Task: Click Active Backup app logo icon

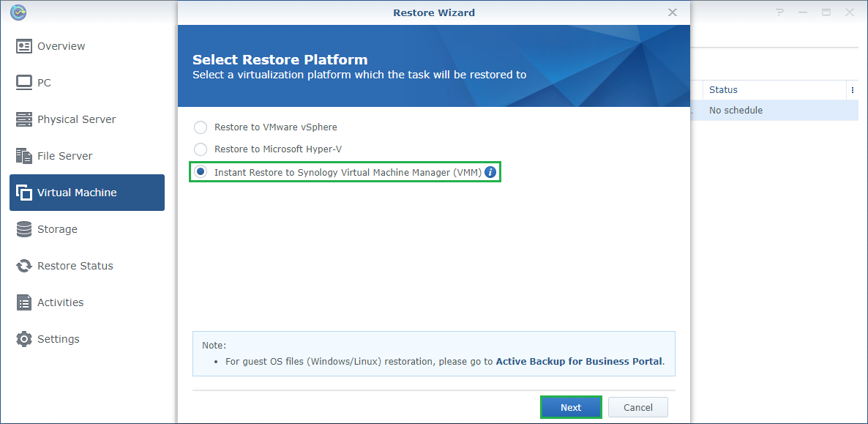Action: click(18, 12)
